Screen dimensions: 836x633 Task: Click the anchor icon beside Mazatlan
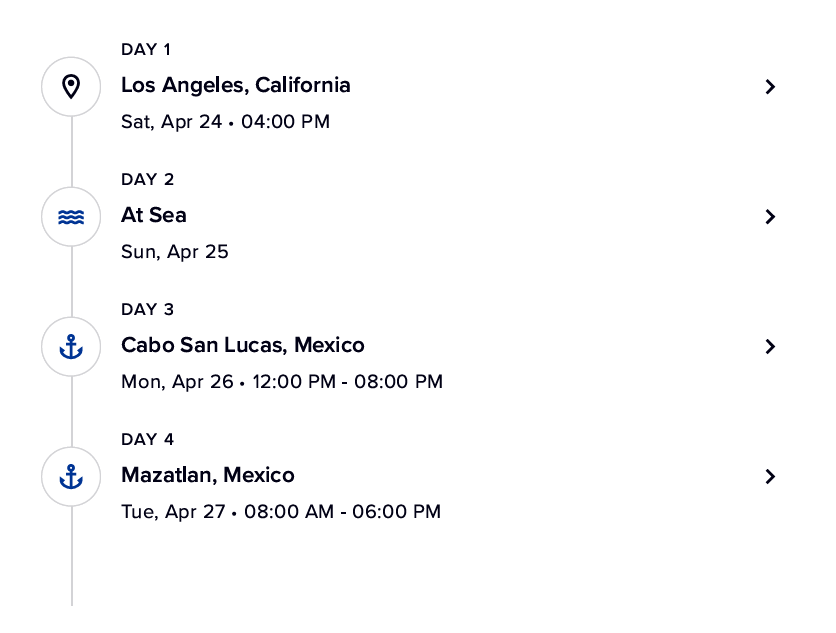(x=71, y=477)
